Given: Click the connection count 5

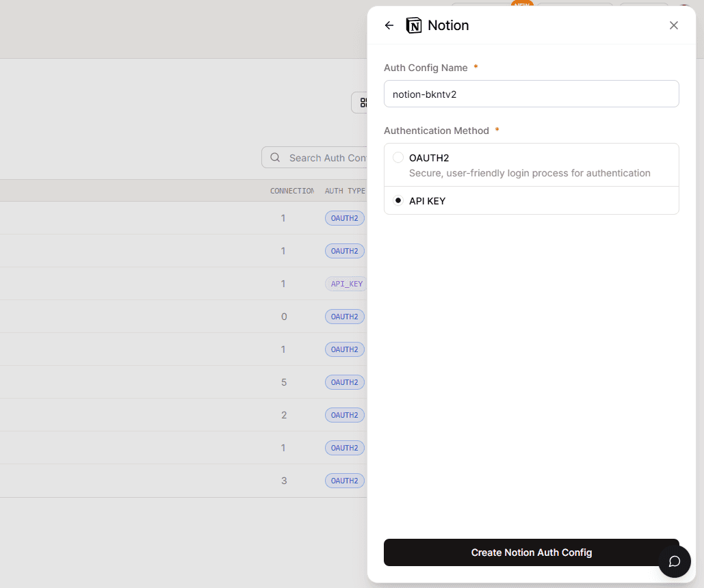Looking at the screenshot, I should point(284,382).
